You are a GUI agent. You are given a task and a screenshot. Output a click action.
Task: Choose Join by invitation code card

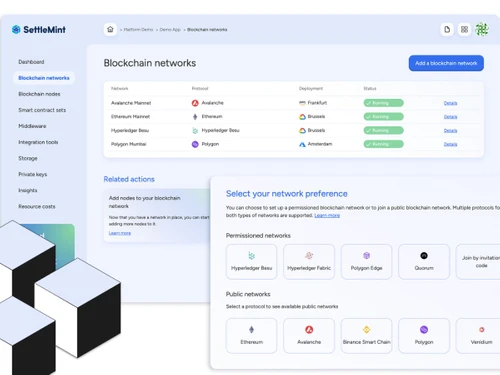point(478,262)
